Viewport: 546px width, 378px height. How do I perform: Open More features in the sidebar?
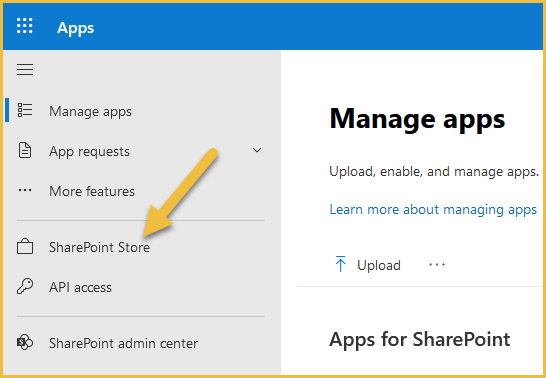[135, 191]
